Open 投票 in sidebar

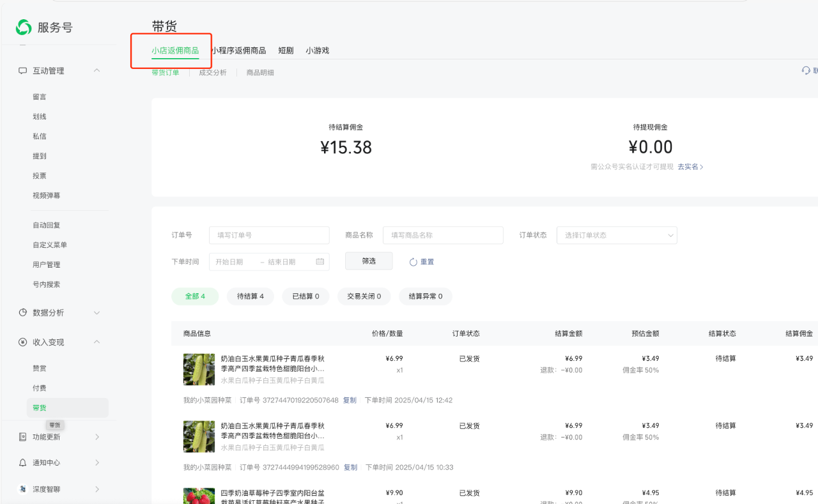click(40, 176)
